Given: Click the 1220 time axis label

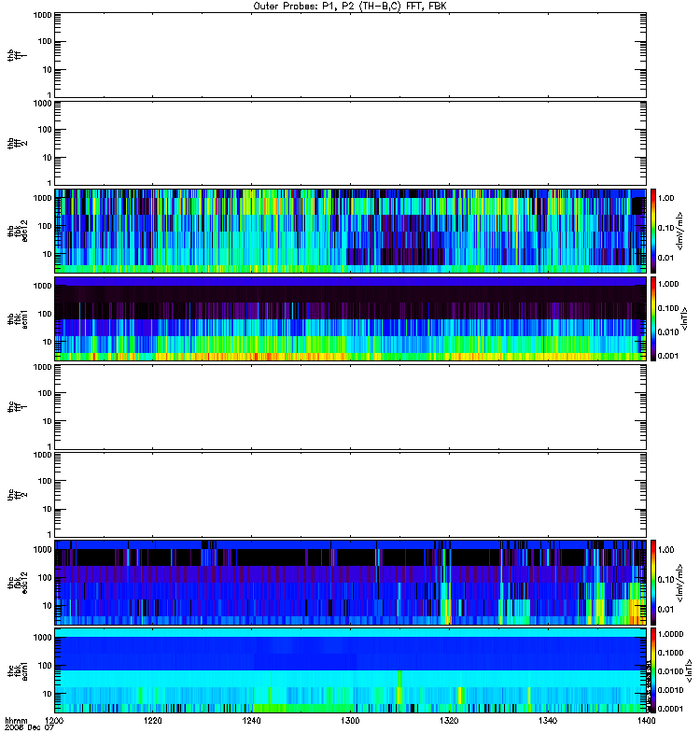Looking at the screenshot, I should (x=152, y=721).
